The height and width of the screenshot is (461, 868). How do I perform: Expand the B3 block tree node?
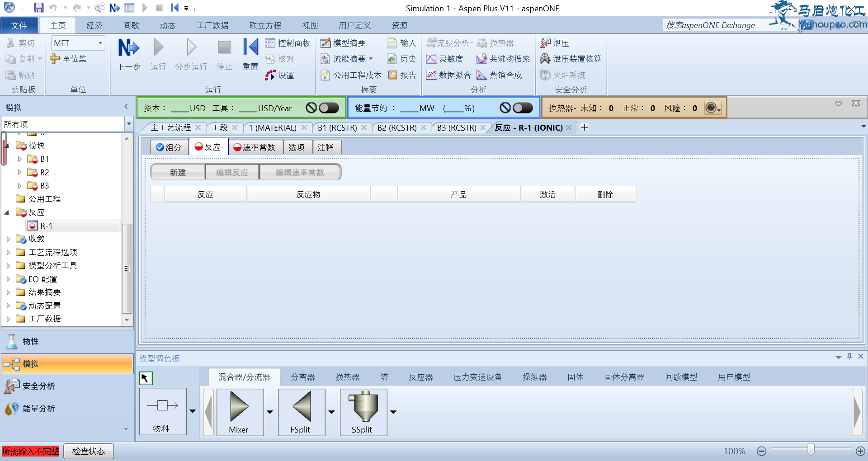(19, 186)
